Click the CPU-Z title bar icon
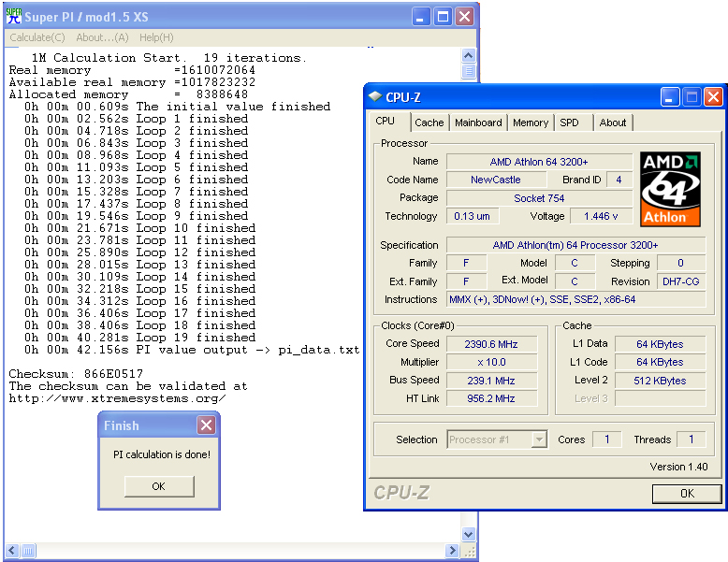 374,96
